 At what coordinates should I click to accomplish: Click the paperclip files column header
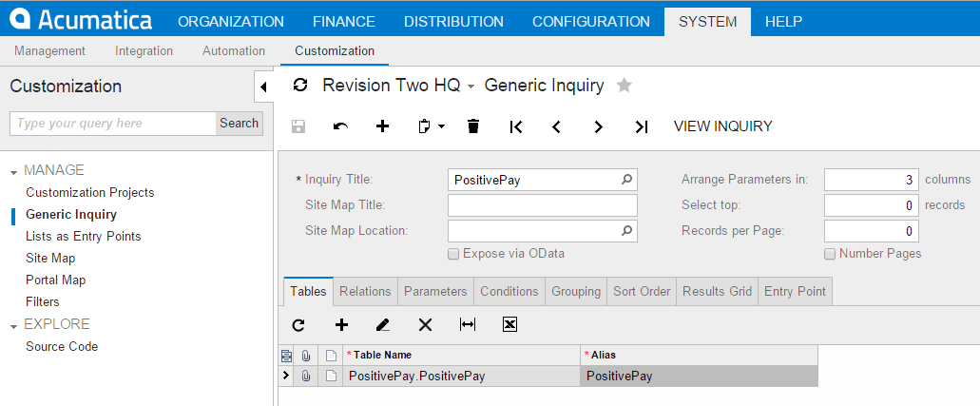point(306,356)
